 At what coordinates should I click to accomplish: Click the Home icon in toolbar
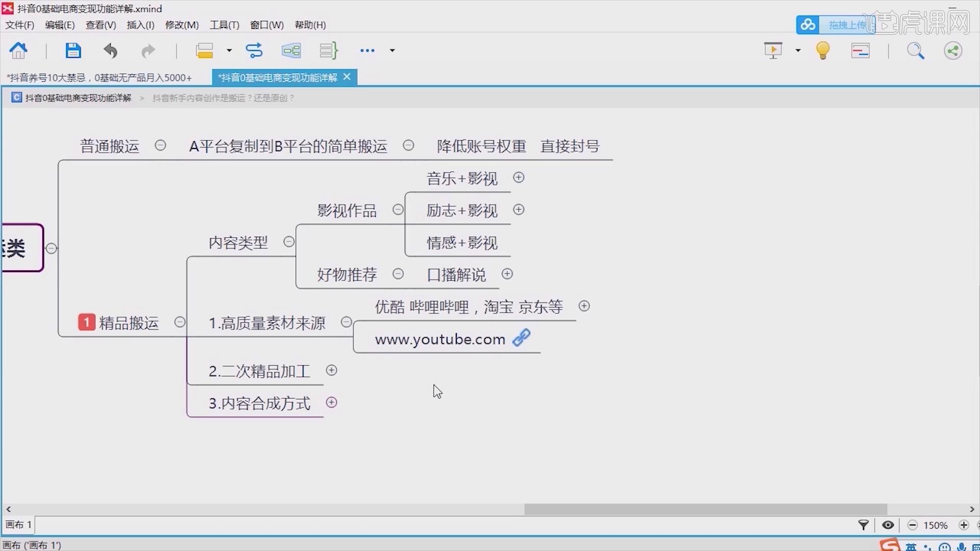18,51
